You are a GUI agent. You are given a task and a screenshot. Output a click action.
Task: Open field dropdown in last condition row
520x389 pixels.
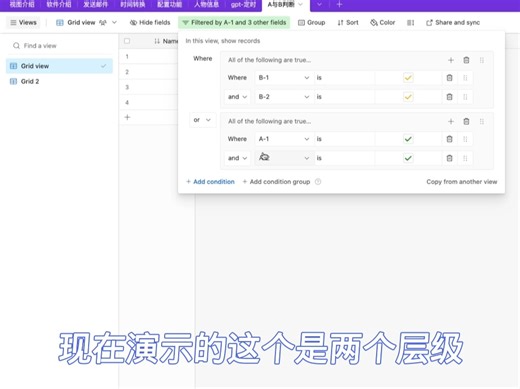(x=284, y=158)
